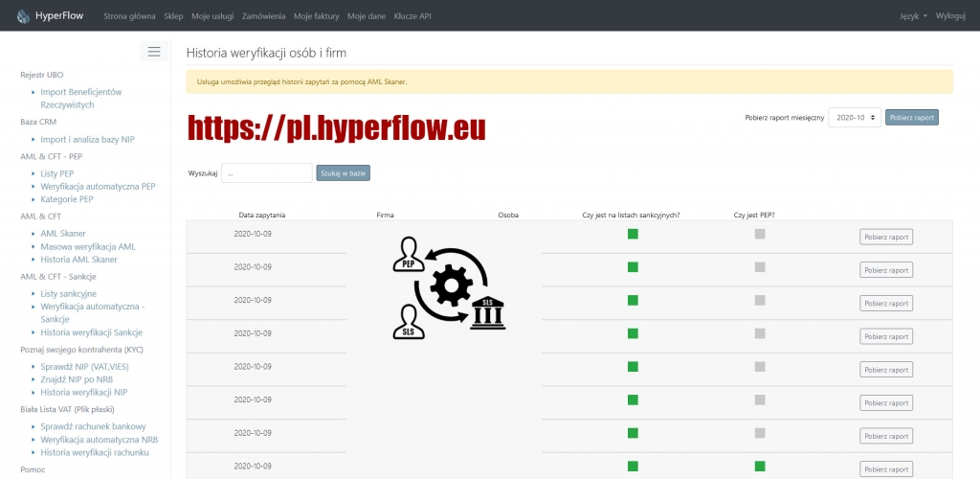Viewport: 980px width, 479px height.
Task: Click the 'Czy jest PEP?' header
Action: coord(754,216)
